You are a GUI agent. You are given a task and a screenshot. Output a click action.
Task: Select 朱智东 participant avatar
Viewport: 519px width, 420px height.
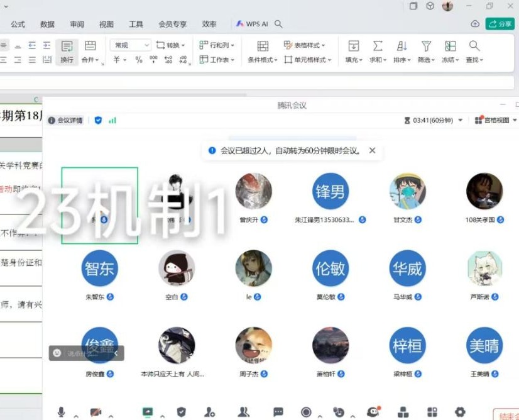pos(100,268)
